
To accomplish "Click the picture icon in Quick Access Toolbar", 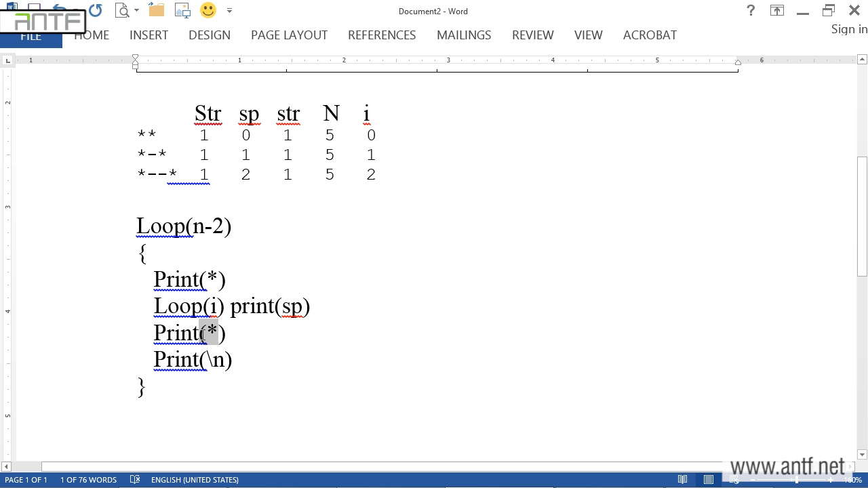I will (x=182, y=10).
